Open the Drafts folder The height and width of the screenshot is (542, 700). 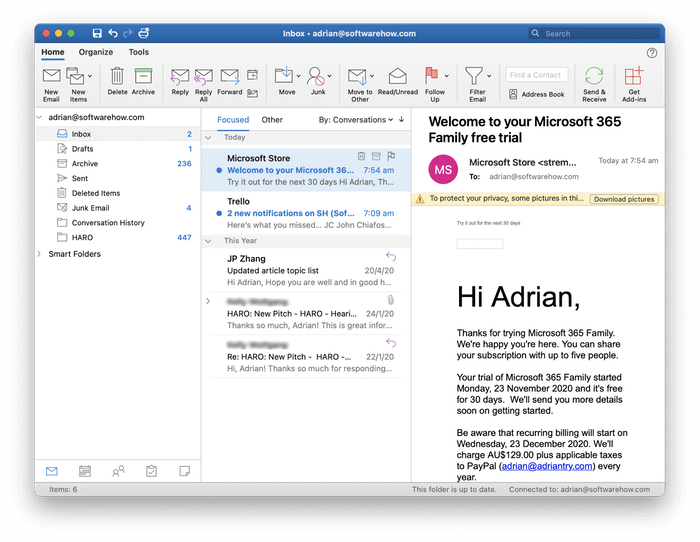pyautogui.click(x=117, y=149)
